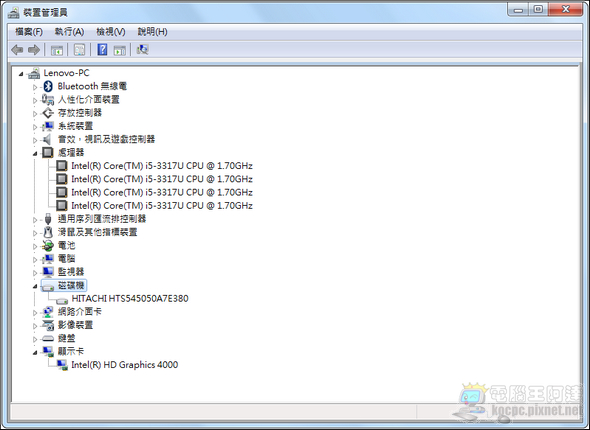Expand the Bluetooth 無線電 node
Screen dimensions: 590x430
pyautogui.click(x=35, y=87)
